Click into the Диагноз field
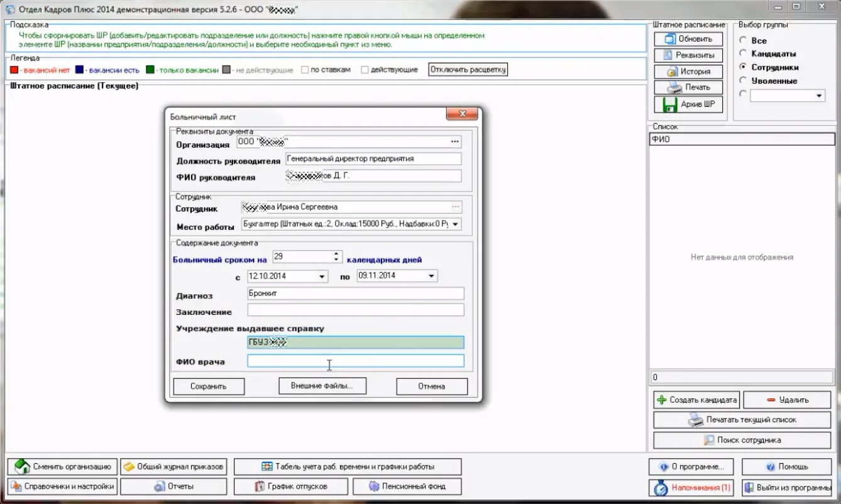The image size is (841, 504). click(x=356, y=293)
